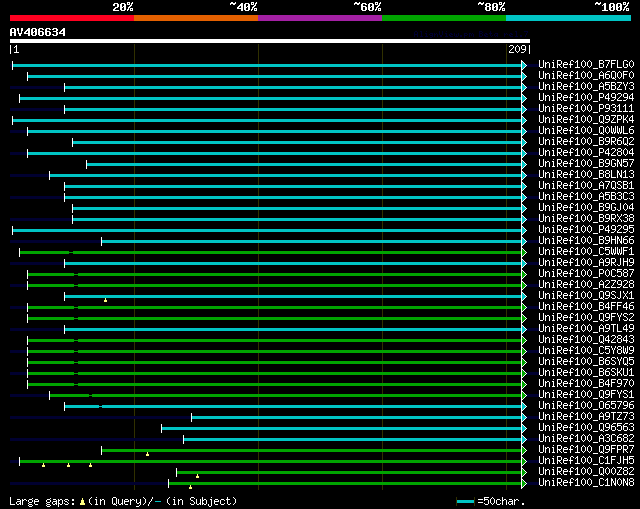Image resolution: width=640 pixels, height=509 pixels.
Task: Click the arrowhead ending the UniRef100_B9GN57 bar
Action: (524, 164)
